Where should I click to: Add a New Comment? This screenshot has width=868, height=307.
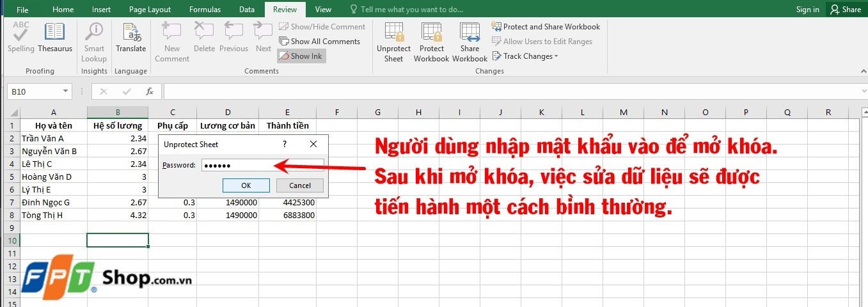pyautogui.click(x=172, y=42)
